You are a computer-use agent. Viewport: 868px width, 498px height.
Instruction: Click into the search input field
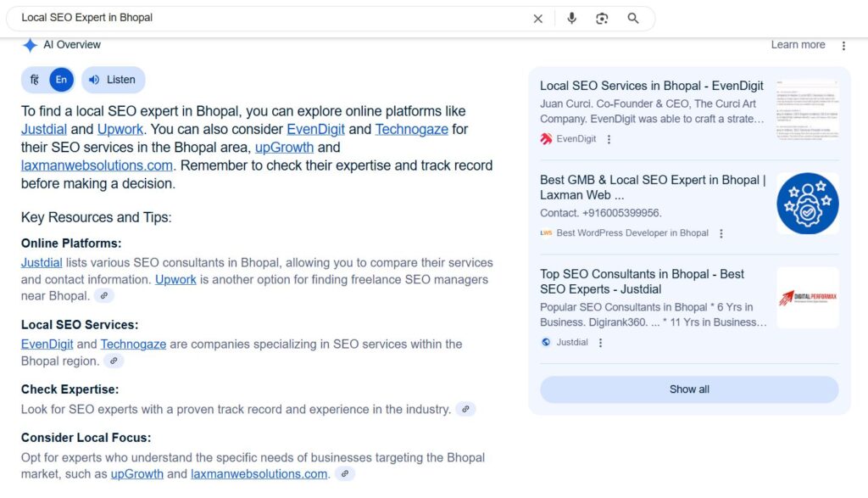pyautogui.click(x=271, y=18)
